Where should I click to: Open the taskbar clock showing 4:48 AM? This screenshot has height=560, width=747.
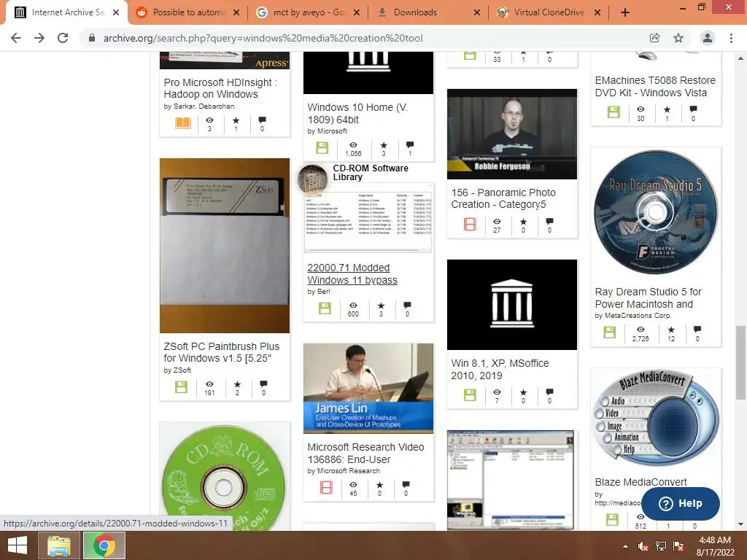point(715,546)
